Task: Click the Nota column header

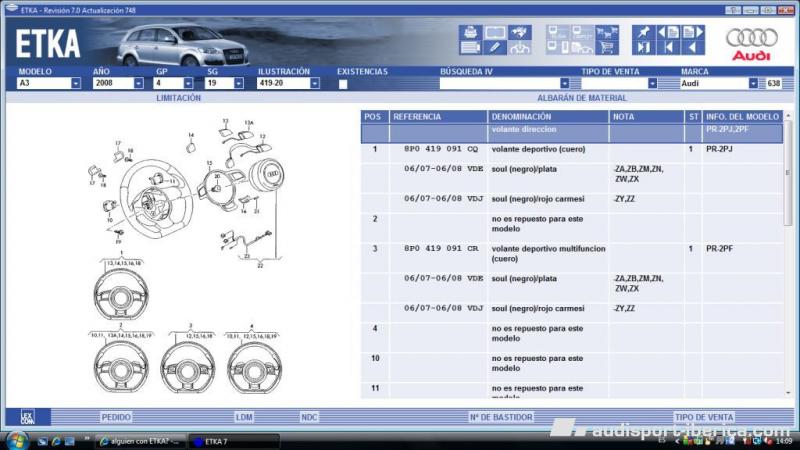Action: [646, 117]
